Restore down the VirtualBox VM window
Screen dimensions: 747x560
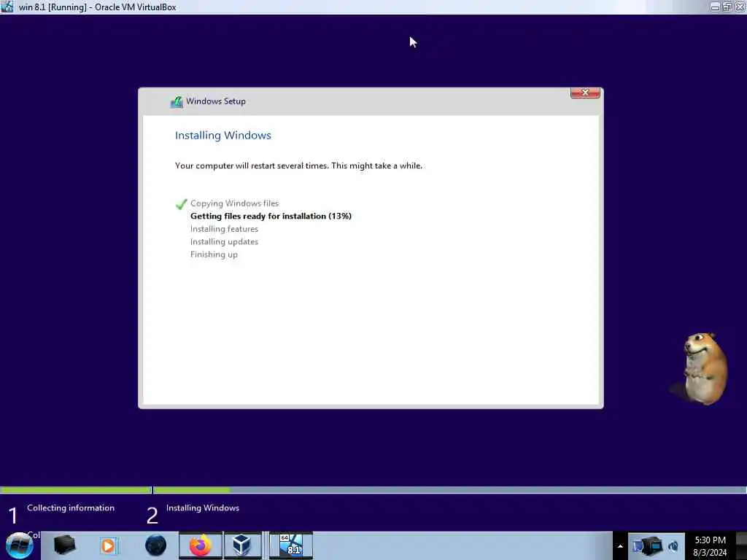[727, 7]
